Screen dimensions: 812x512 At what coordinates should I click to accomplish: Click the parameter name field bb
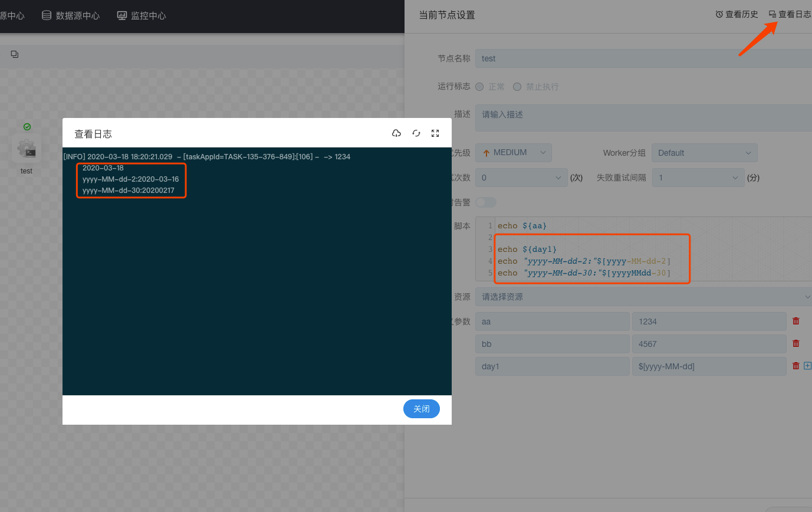(553, 344)
